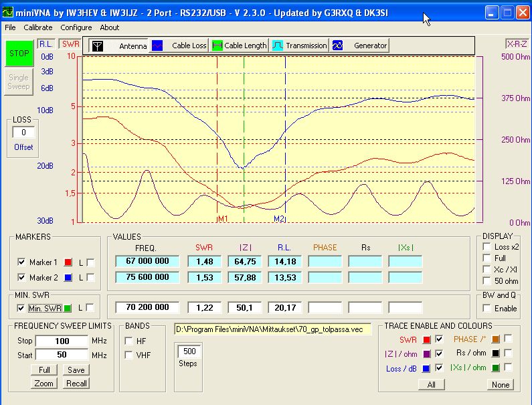Select the Antenna mode icon
This screenshot has height=405, width=532.
coord(98,46)
